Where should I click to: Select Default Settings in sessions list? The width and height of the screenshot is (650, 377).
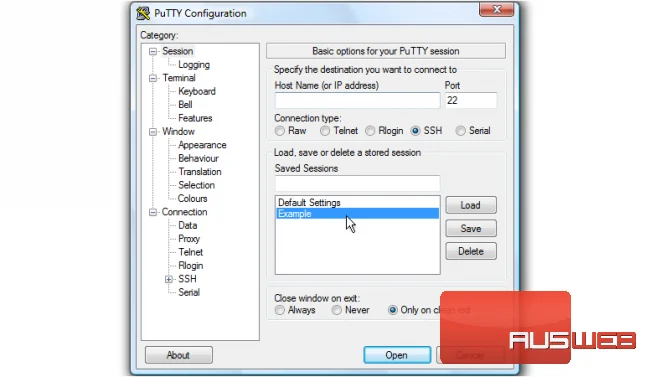[357, 202]
